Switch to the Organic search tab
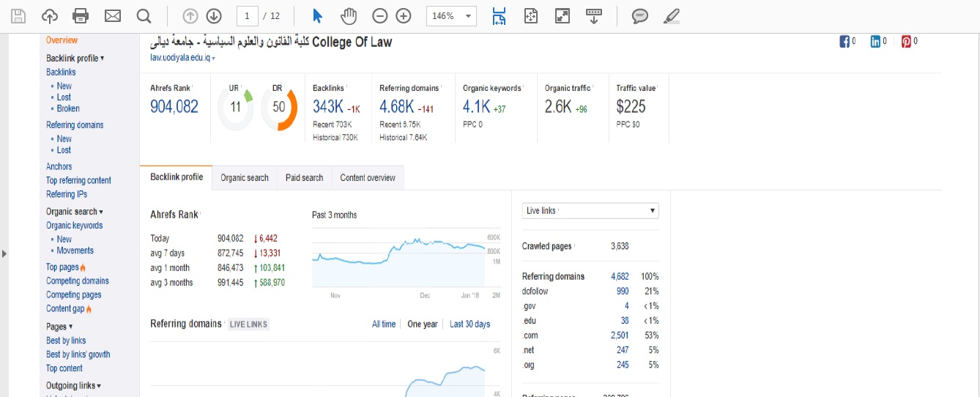This screenshot has width=980, height=397. click(x=245, y=178)
